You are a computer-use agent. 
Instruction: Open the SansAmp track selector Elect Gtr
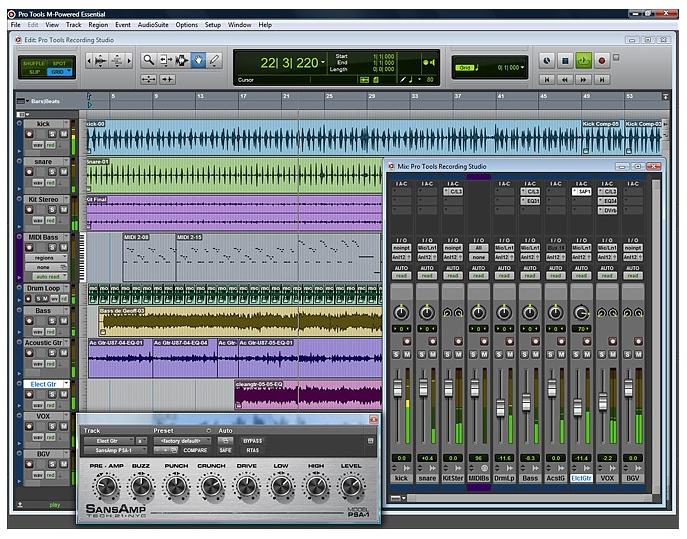(x=108, y=441)
